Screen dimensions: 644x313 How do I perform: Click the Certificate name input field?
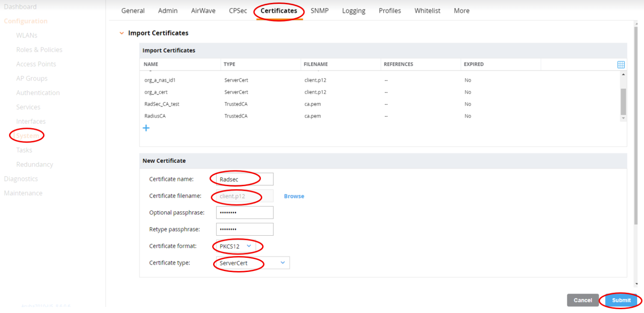coord(245,179)
